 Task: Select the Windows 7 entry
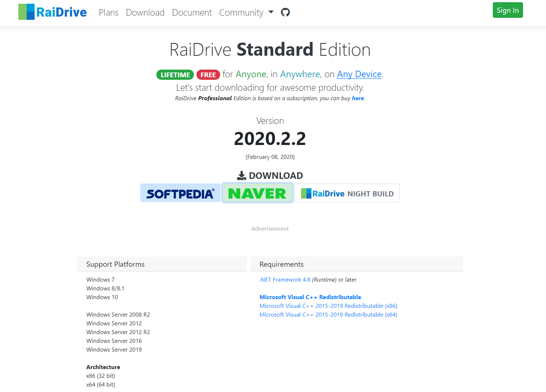101,280
